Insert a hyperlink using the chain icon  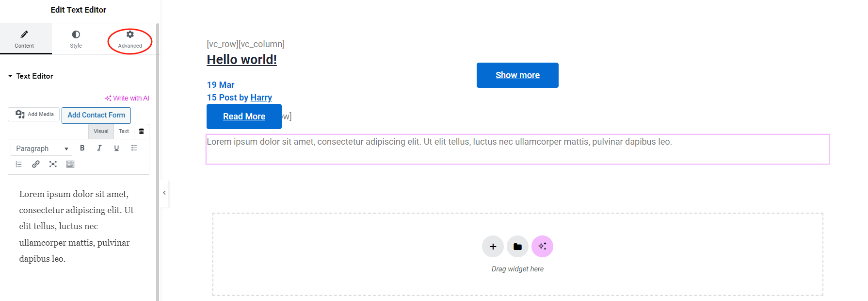click(35, 164)
